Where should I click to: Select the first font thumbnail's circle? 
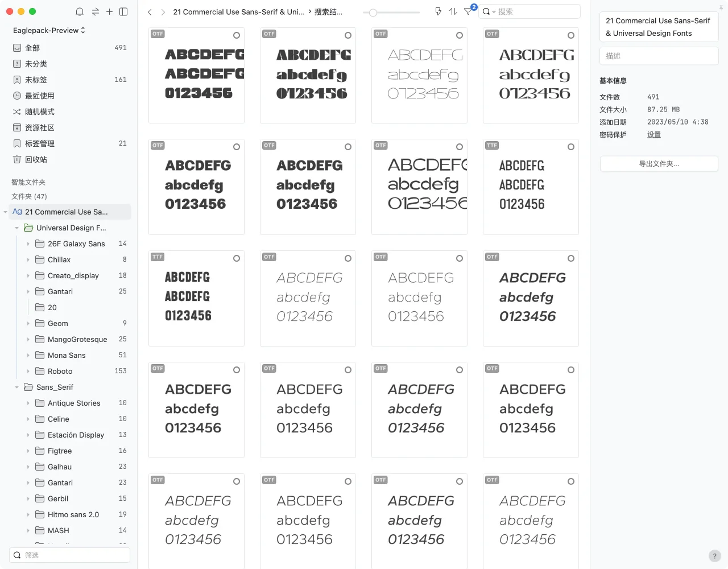coord(237,35)
